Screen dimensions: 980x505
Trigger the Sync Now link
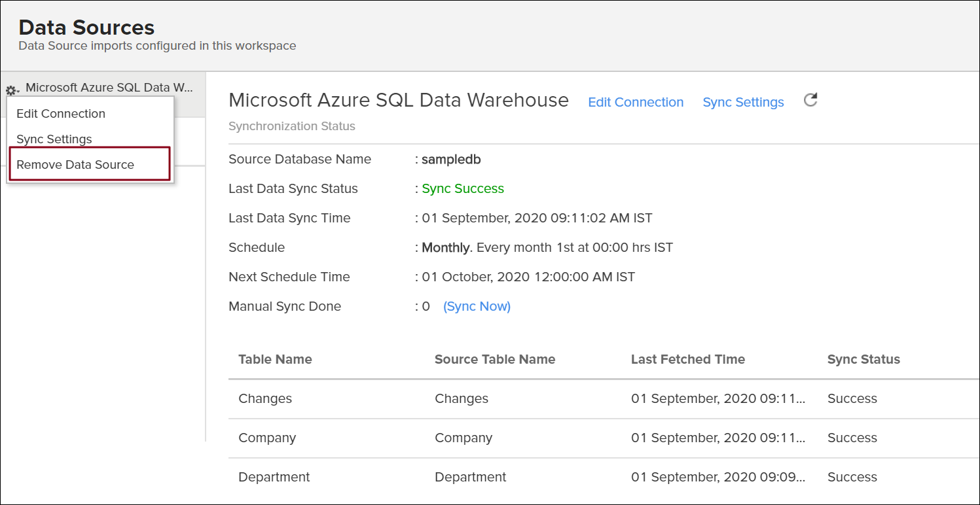click(x=477, y=306)
